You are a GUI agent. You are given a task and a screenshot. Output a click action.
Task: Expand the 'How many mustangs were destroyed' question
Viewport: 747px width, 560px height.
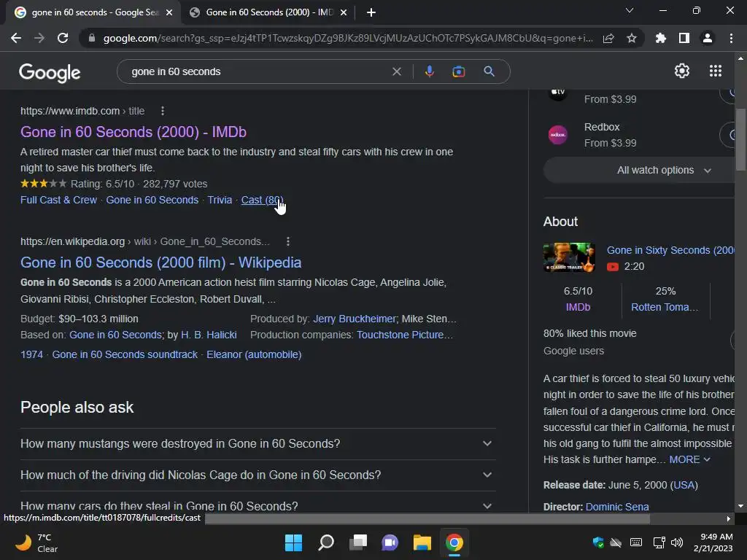coord(258,443)
